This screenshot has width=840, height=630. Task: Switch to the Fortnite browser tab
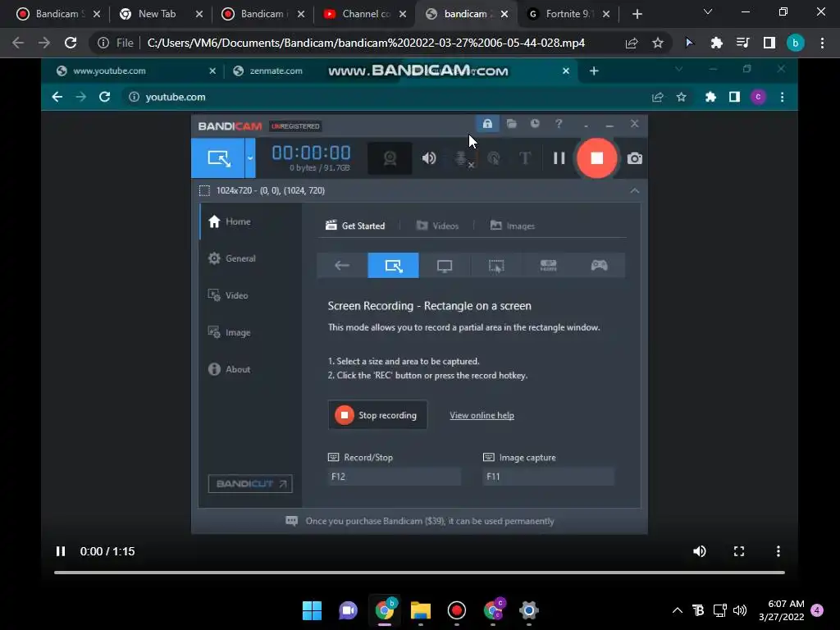568,14
